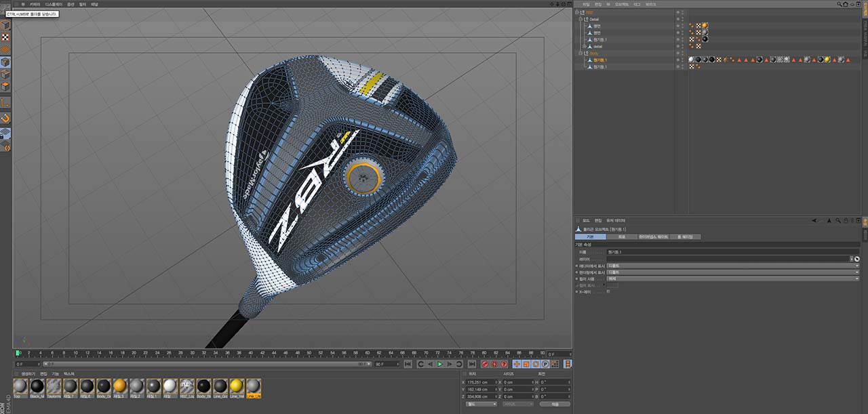Image resolution: width=868 pixels, height=414 pixels.
Task: Pick the orange material sphere
Action: 120,386
